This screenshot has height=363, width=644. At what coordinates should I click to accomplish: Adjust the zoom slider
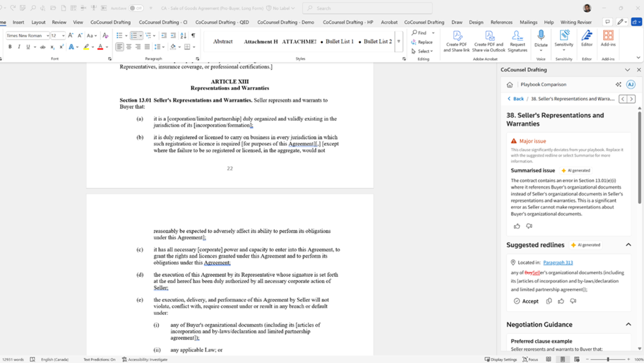coord(608,359)
